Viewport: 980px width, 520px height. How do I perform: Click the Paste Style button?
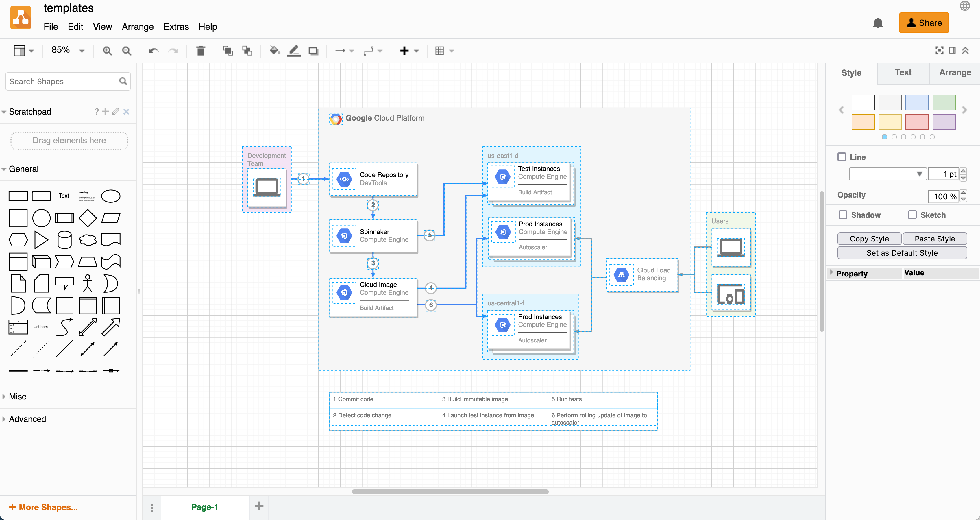(x=934, y=239)
